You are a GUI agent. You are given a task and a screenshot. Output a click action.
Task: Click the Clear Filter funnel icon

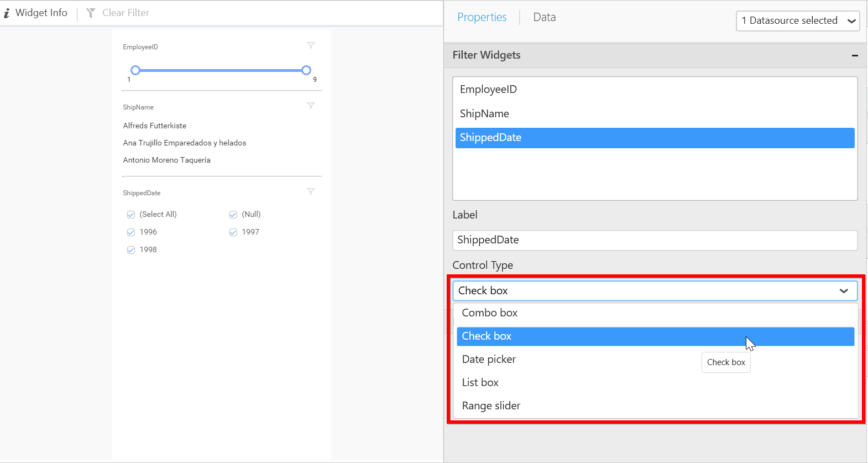(91, 13)
